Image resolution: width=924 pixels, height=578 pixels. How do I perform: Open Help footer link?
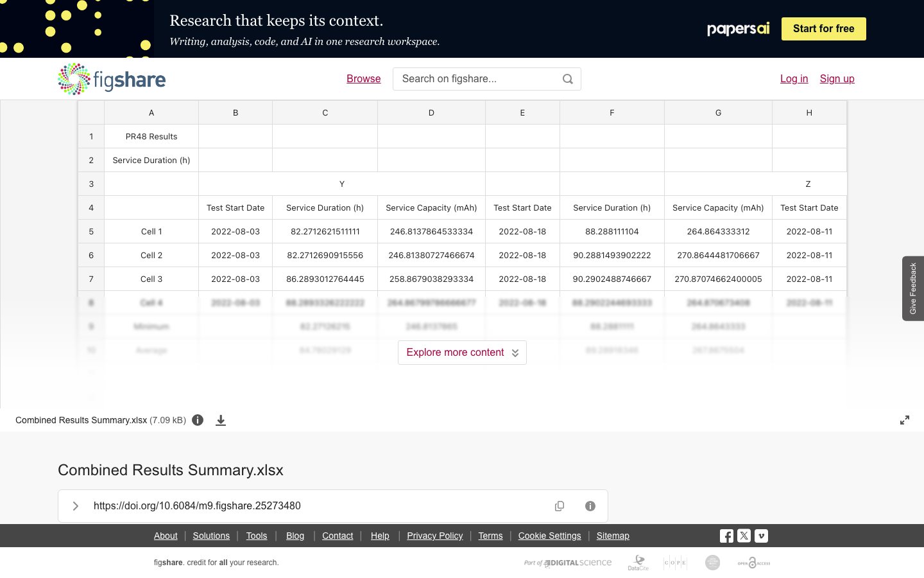click(380, 536)
